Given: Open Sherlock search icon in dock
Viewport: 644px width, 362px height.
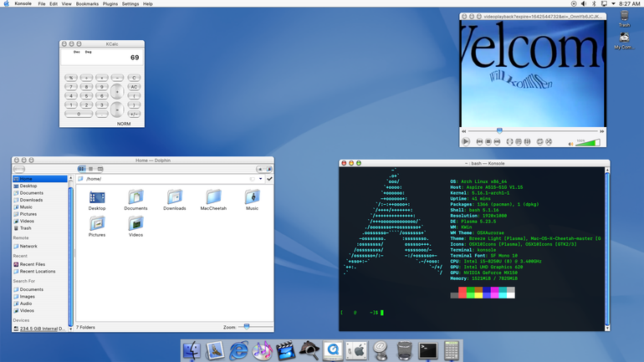Looking at the screenshot, I should [x=309, y=351].
